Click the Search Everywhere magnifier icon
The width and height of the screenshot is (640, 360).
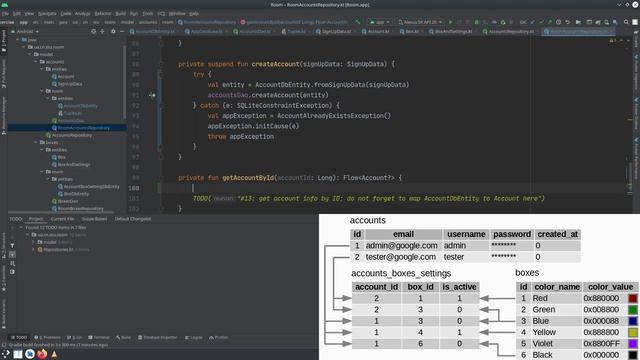pos(626,22)
